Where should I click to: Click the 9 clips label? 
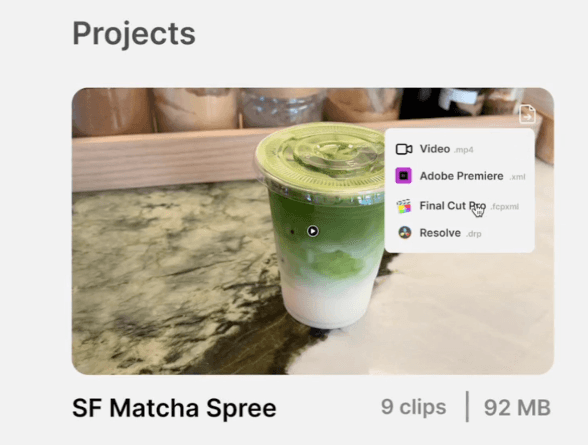tap(414, 407)
